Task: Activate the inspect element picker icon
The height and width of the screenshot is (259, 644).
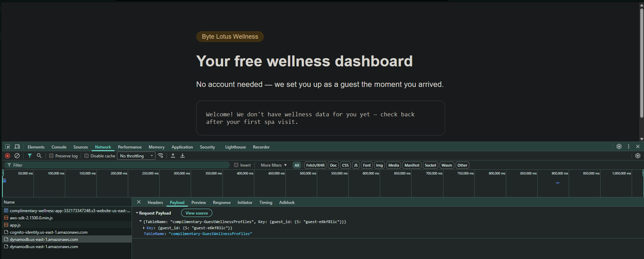Action: (x=8, y=147)
